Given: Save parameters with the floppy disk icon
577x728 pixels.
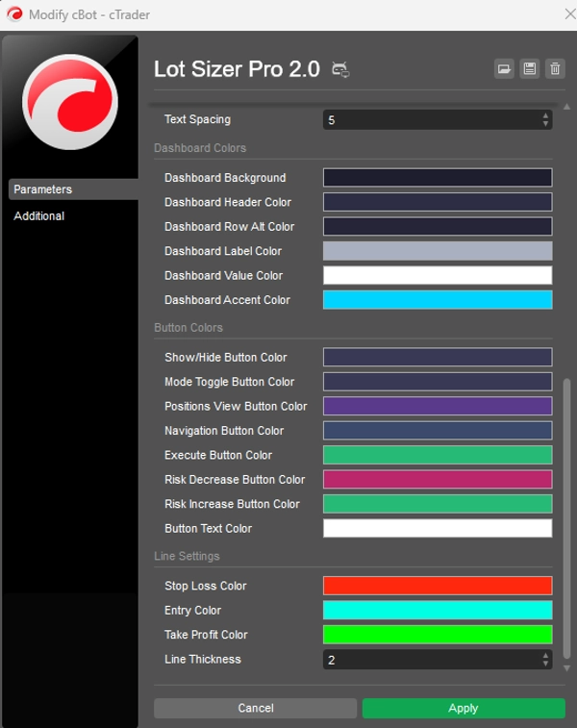Looking at the screenshot, I should click(530, 69).
